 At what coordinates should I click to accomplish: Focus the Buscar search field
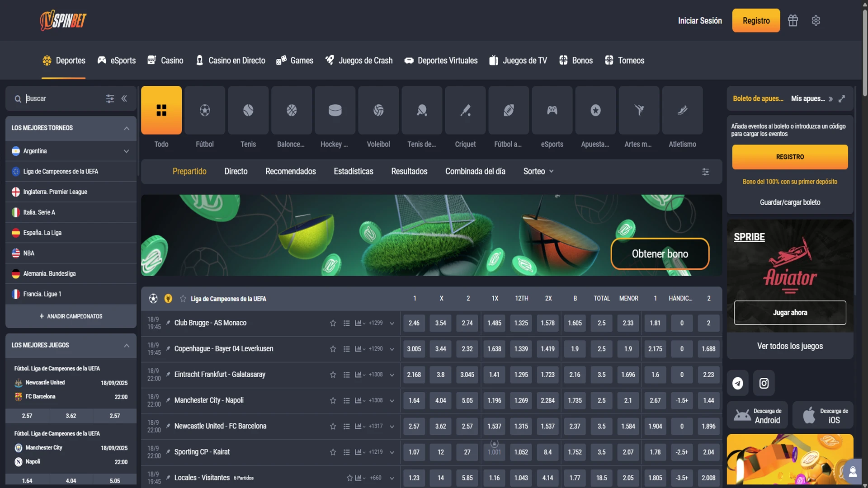[x=63, y=99]
